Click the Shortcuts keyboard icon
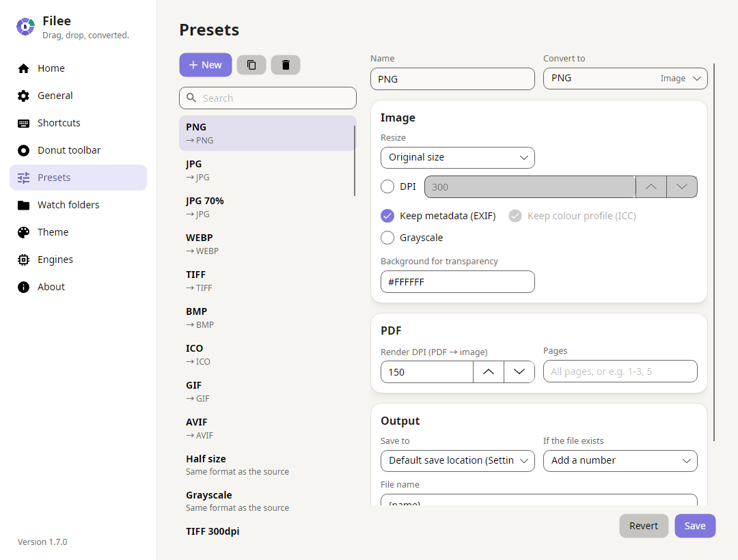 coord(23,123)
